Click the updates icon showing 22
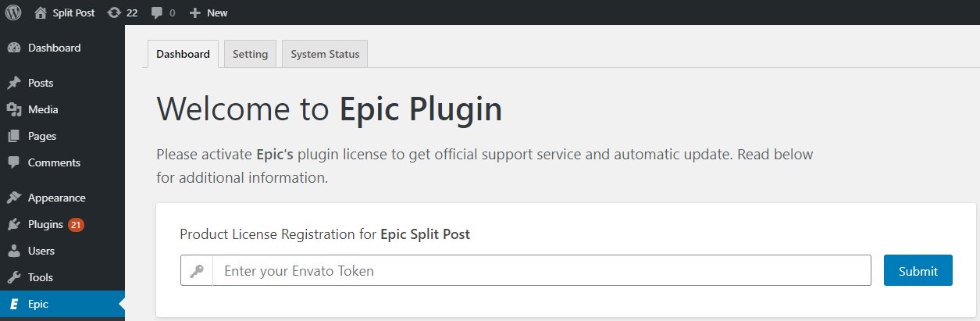Image resolution: width=980 pixels, height=321 pixels. (114, 12)
